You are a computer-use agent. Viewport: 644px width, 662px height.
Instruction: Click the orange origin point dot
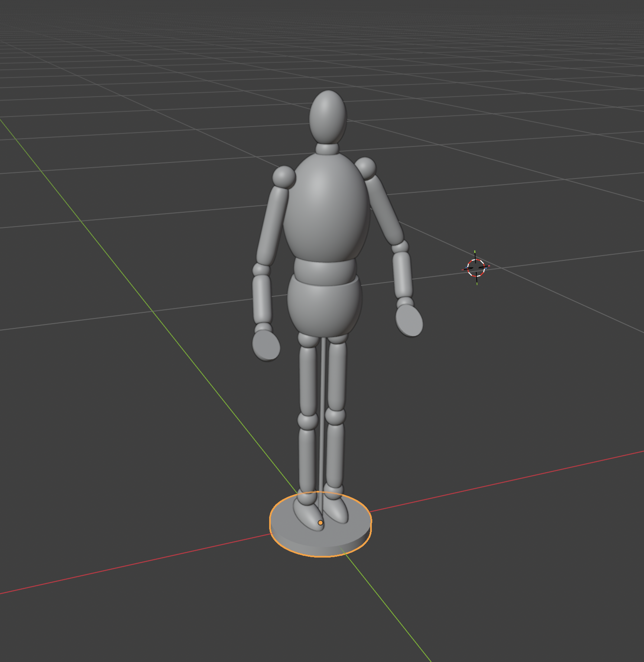(320, 523)
